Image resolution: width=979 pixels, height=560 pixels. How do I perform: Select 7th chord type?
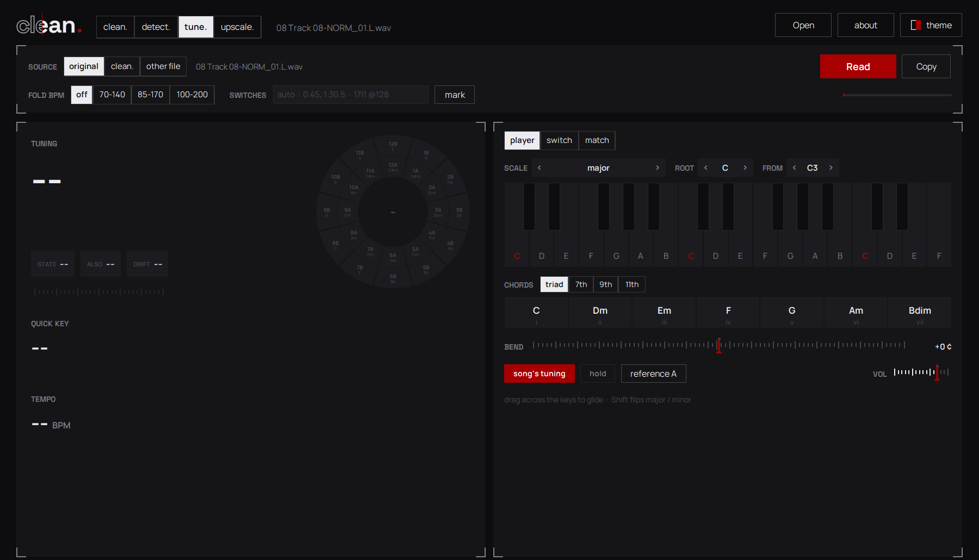point(581,284)
